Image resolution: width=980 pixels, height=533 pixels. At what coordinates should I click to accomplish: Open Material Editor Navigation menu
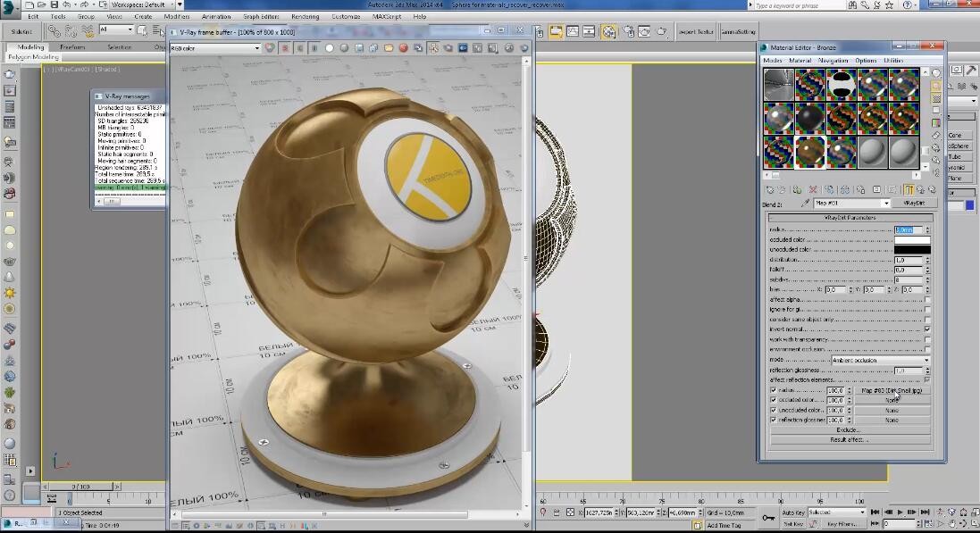tap(833, 61)
